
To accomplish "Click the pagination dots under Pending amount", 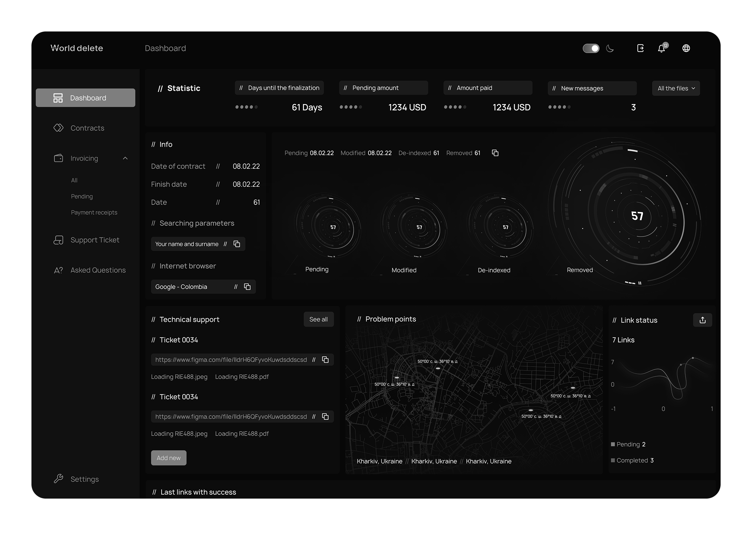I will click(351, 107).
